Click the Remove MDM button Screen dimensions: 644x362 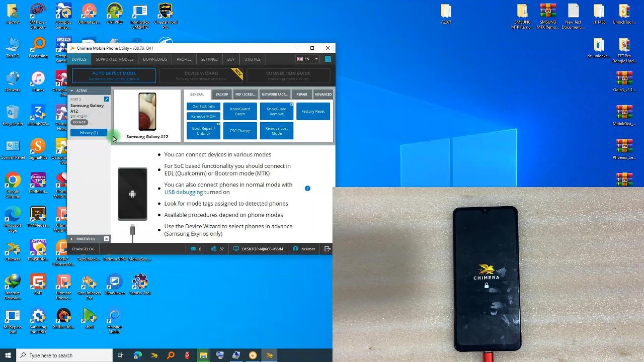click(203, 116)
